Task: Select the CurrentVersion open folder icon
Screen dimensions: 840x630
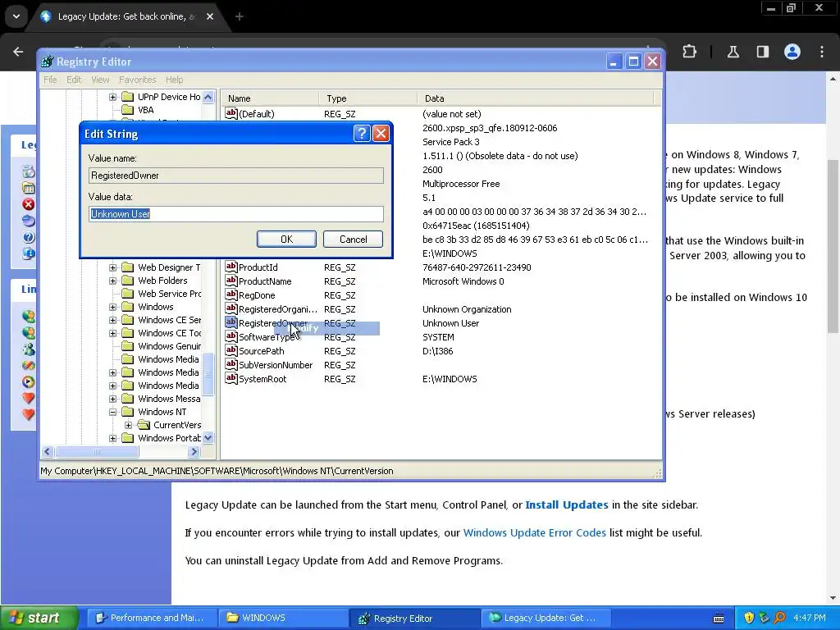Action: pyautogui.click(x=143, y=425)
